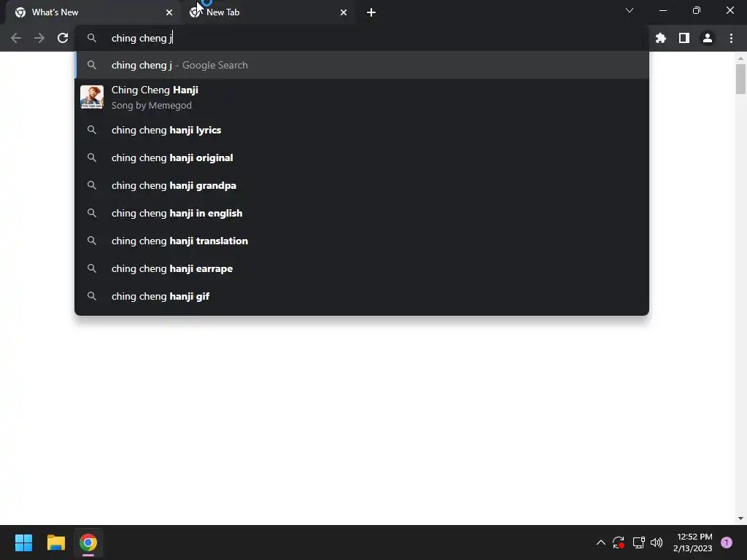Screen dimensions: 747x560
Task: Expand the tab search chevron
Action: coord(630,10)
